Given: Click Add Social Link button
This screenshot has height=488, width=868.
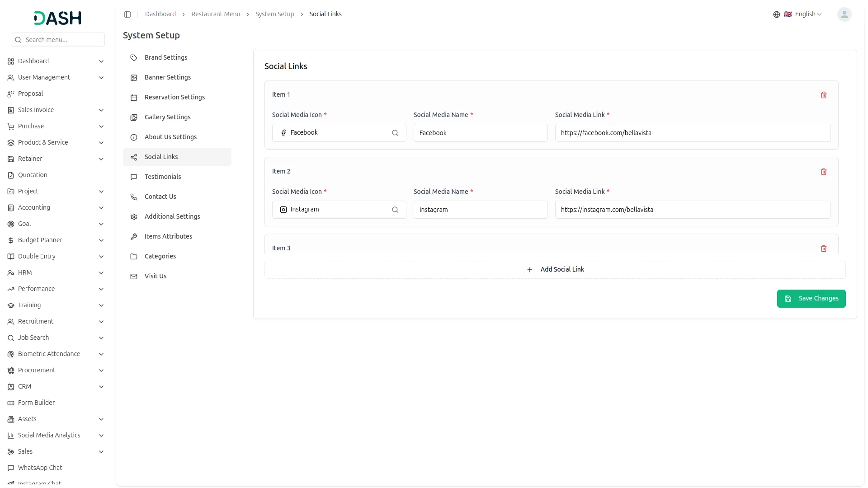Looking at the screenshot, I should (x=555, y=270).
